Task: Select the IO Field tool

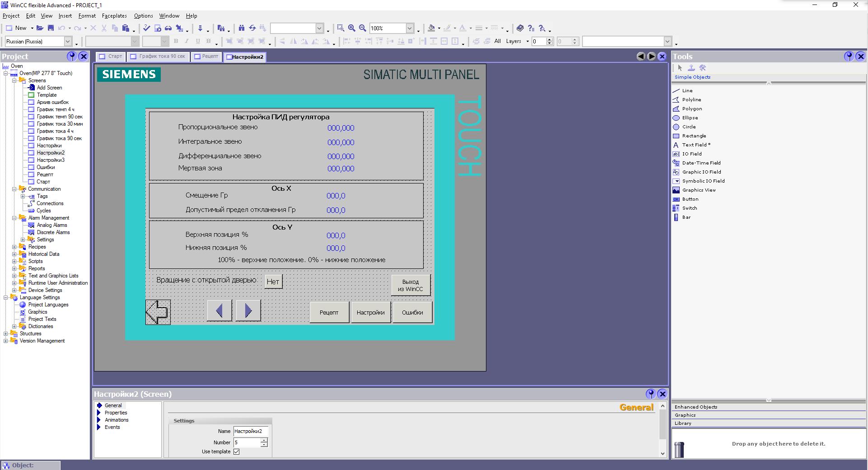Action: tap(691, 154)
